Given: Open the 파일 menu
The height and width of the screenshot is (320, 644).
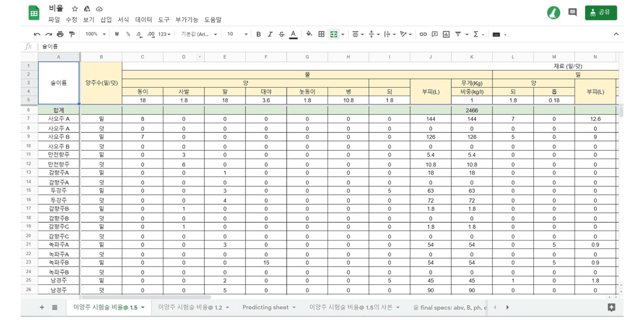Looking at the screenshot, I should point(54,20).
